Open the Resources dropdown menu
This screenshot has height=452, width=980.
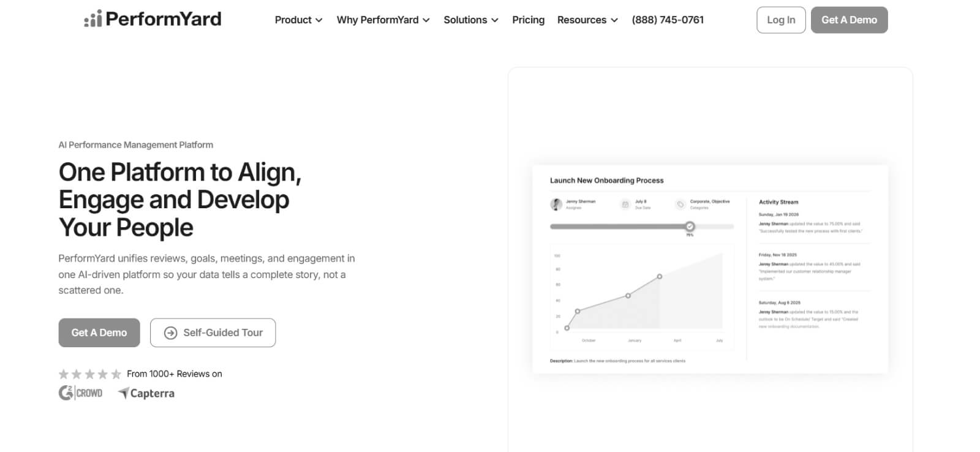(587, 20)
